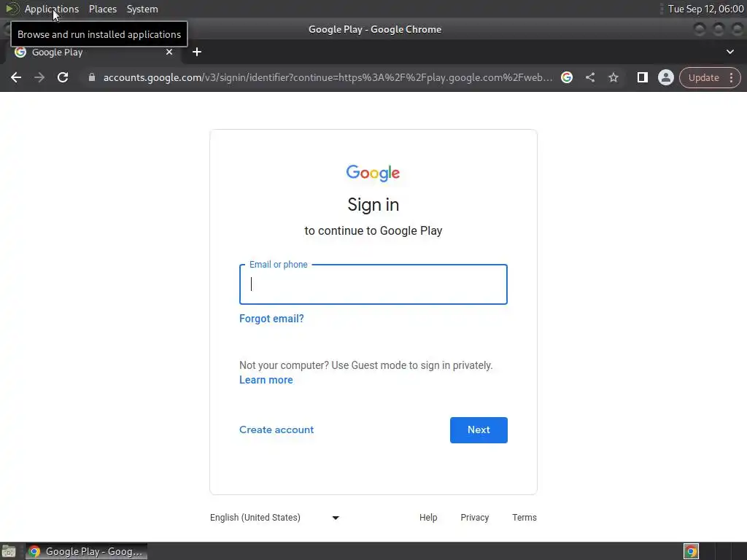Reload the current page
747x560 pixels.
(x=63, y=77)
